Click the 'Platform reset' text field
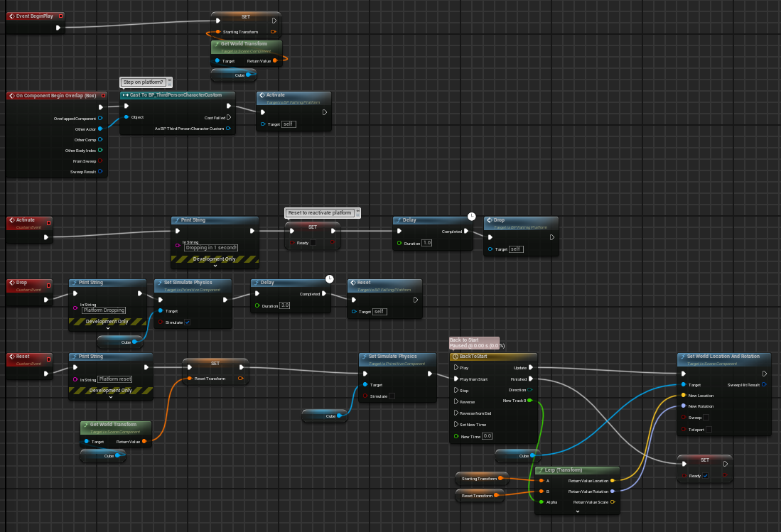The image size is (781, 532). click(115, 379)
